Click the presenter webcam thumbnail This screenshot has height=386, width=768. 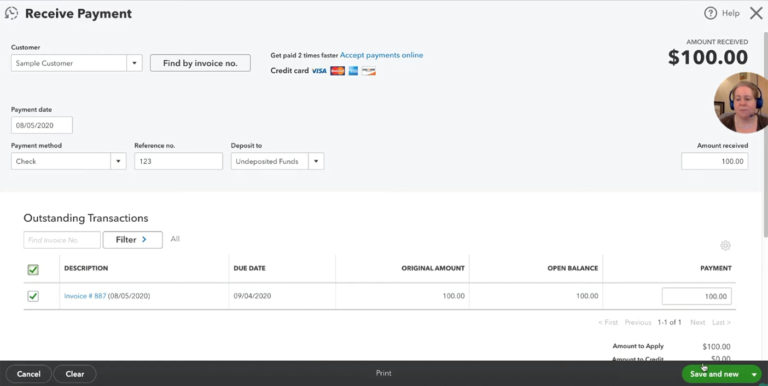pyautogui.click(x=742, y=102)
